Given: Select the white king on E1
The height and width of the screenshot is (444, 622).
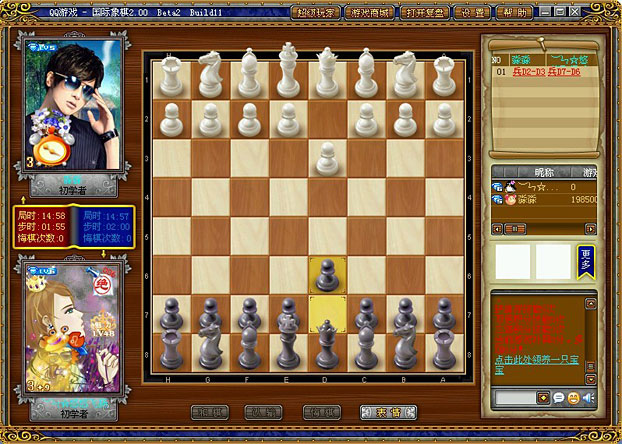Looking at the screenshot, I should click(x=288, y=70).
